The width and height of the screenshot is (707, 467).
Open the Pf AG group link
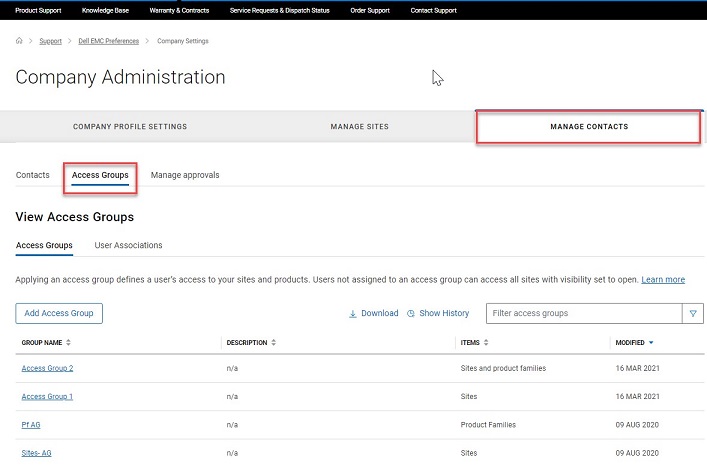pos(30,425)
